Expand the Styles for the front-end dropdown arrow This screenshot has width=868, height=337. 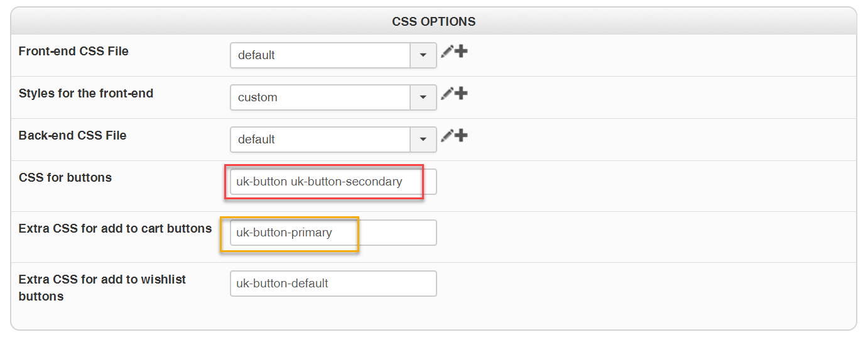[423, 97]
